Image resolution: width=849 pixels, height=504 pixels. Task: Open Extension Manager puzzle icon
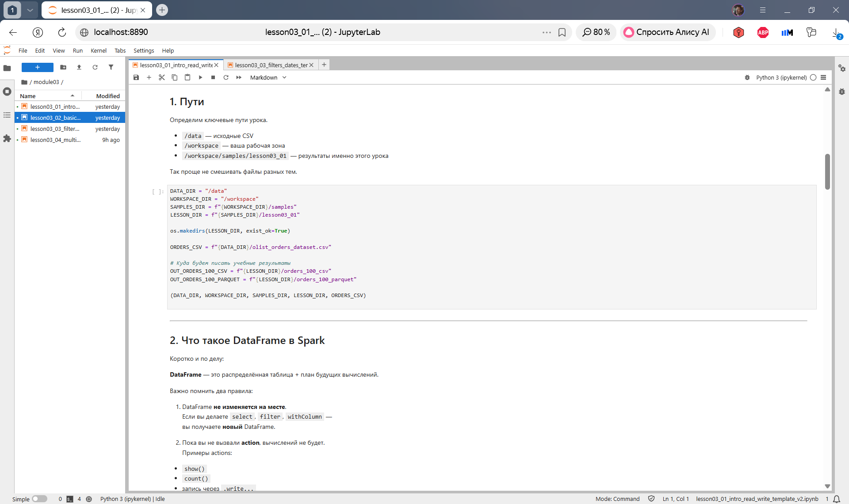[x=7, y=138]
